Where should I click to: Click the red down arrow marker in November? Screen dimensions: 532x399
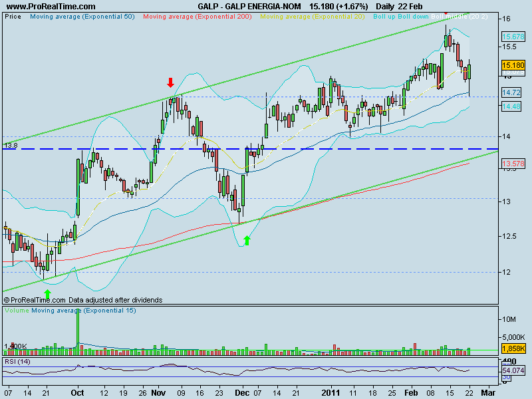tap(170, 82)
